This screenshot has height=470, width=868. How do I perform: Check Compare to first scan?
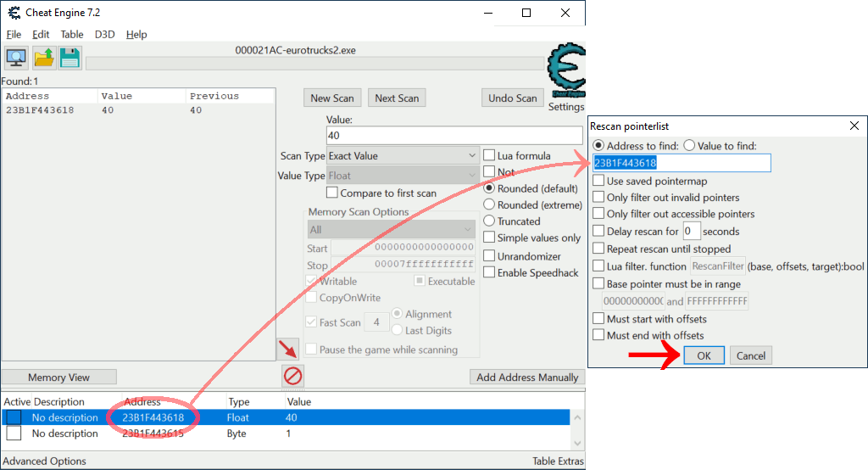pos(332,193)
